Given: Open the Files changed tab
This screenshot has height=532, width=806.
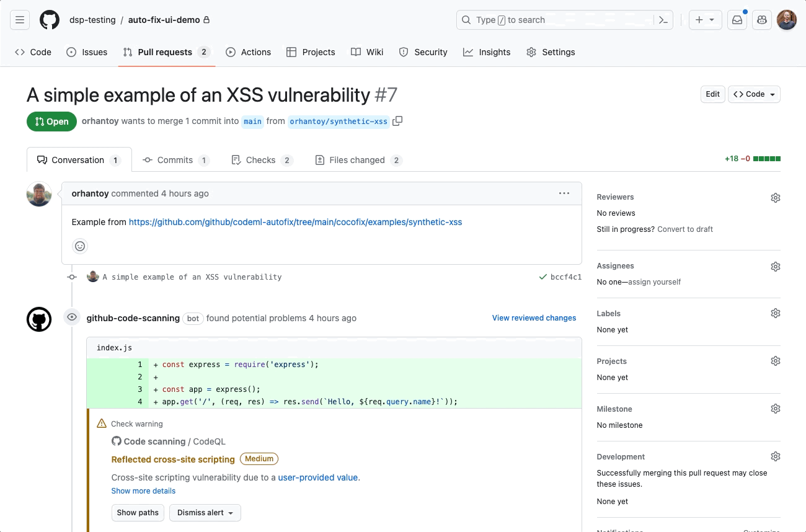Looking at the screenshot, I should [x=358, y=160].
